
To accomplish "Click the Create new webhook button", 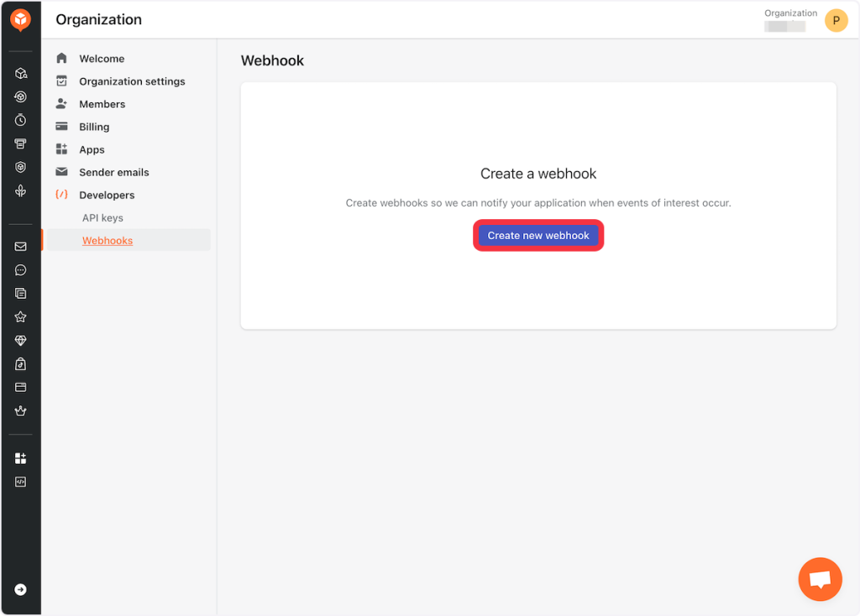I will [x=538, y=236].
